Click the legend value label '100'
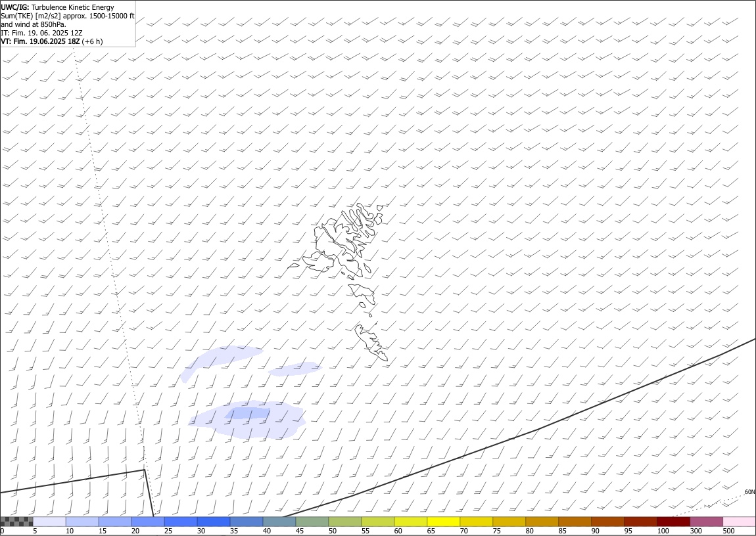Screen dimensions: 756x536 [x=663, y=531]
